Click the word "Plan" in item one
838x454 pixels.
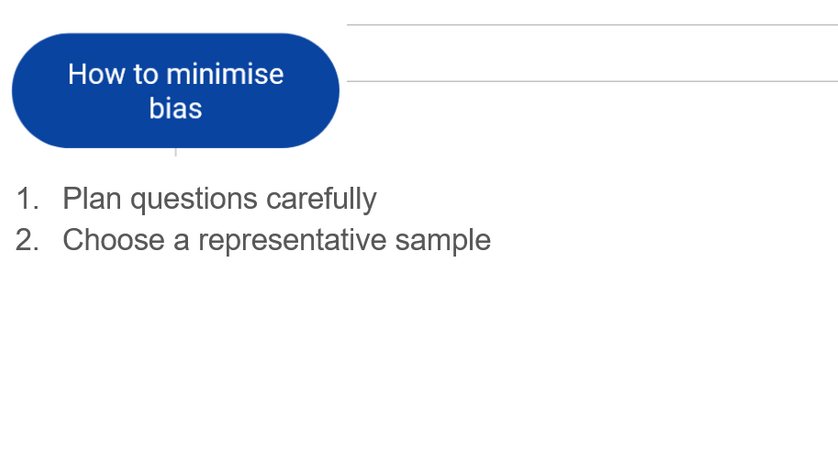point(92,199)
